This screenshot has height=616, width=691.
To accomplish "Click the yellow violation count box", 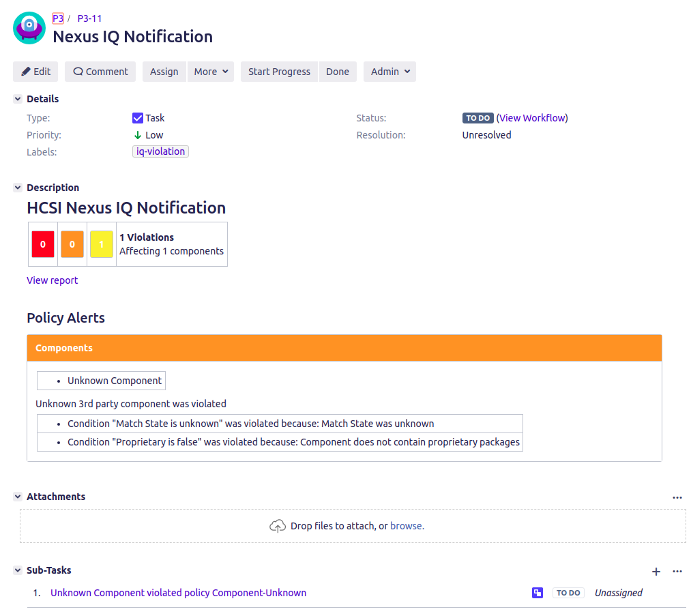I will point(101,244).
